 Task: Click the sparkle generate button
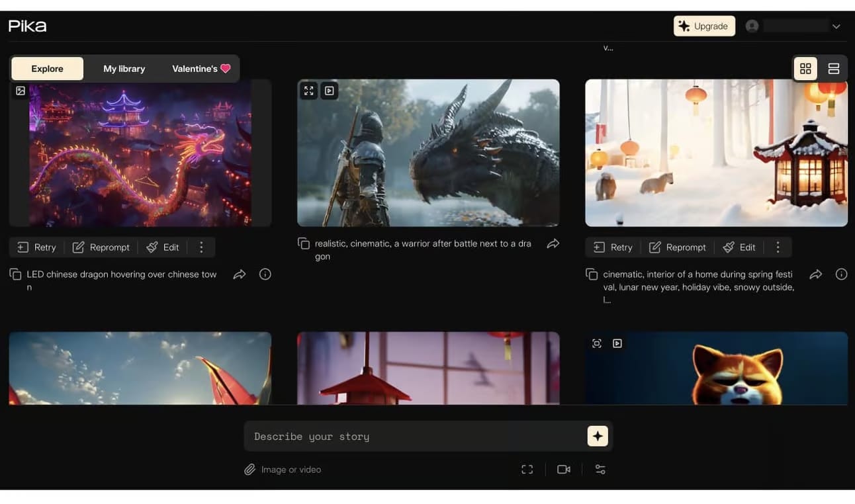(598, 436)
